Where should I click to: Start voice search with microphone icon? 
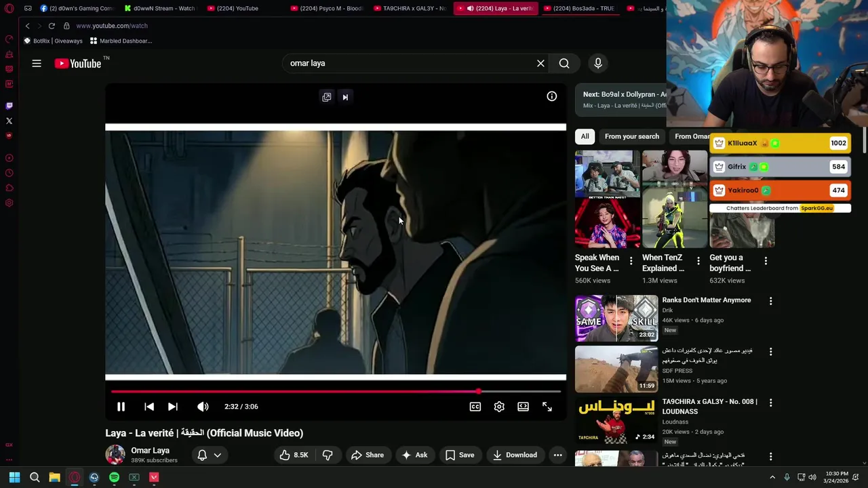(x=598, y=63)
